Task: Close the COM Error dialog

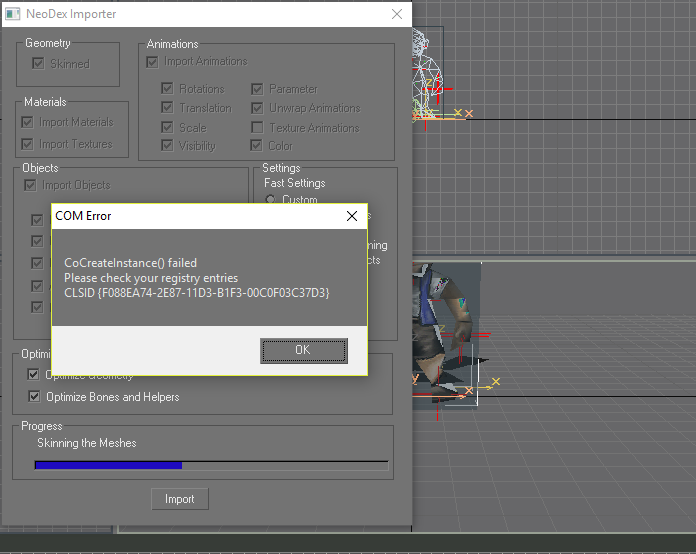Action: click(352, 216)
